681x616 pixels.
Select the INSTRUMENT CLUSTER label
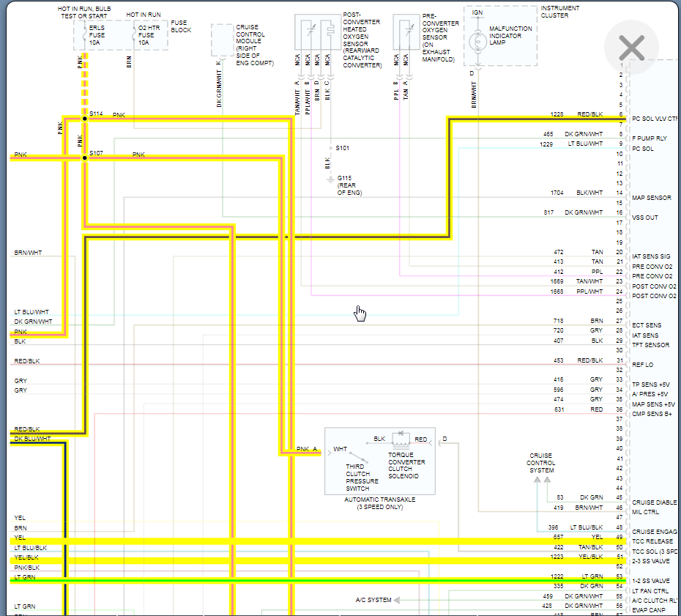(x=559, y=12)
